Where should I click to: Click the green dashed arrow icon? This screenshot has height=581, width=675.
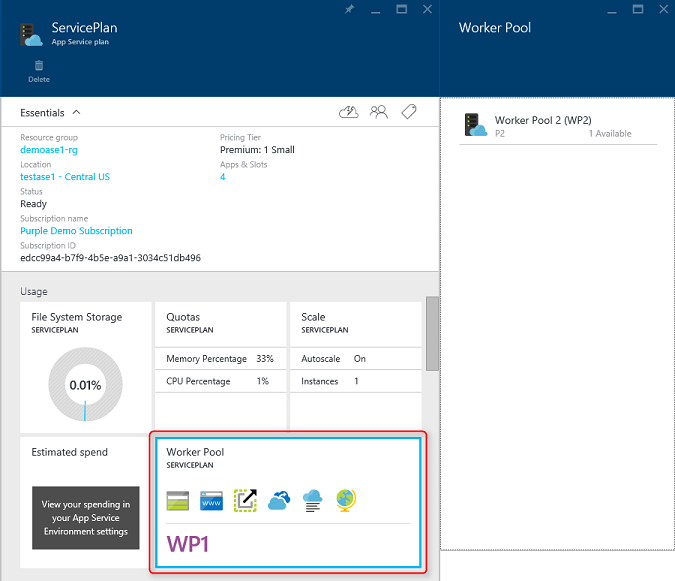tap(245, 501)
